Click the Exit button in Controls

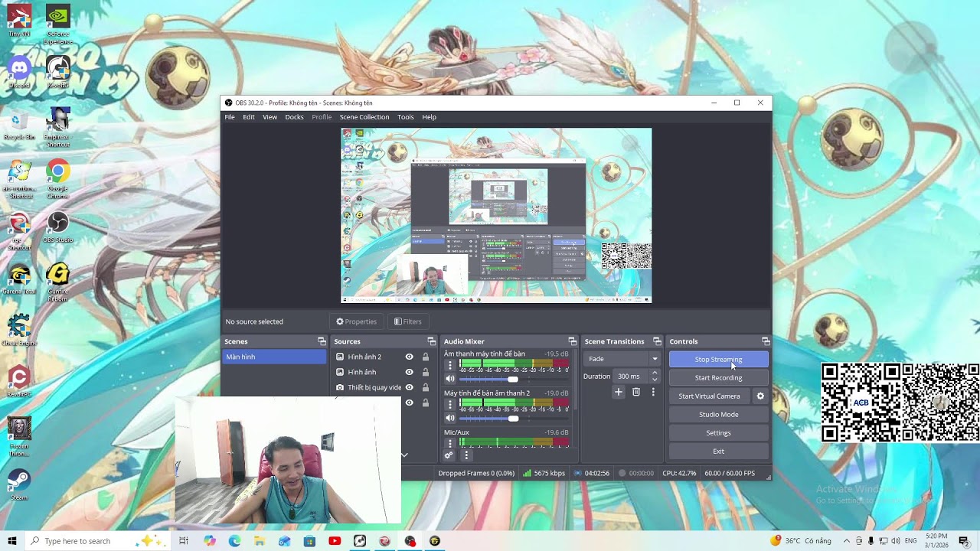[718, 452]
